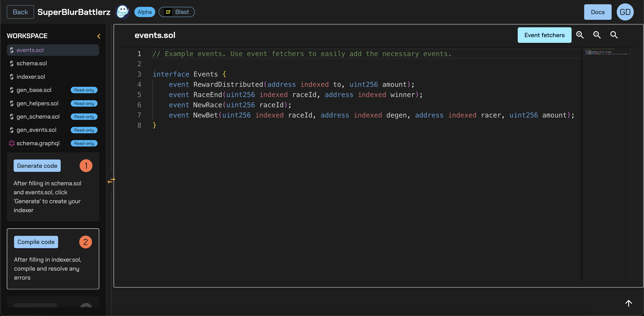Click the step 1 orange circle badge
This screenshot has width=644, height=316.
[86, 166]
